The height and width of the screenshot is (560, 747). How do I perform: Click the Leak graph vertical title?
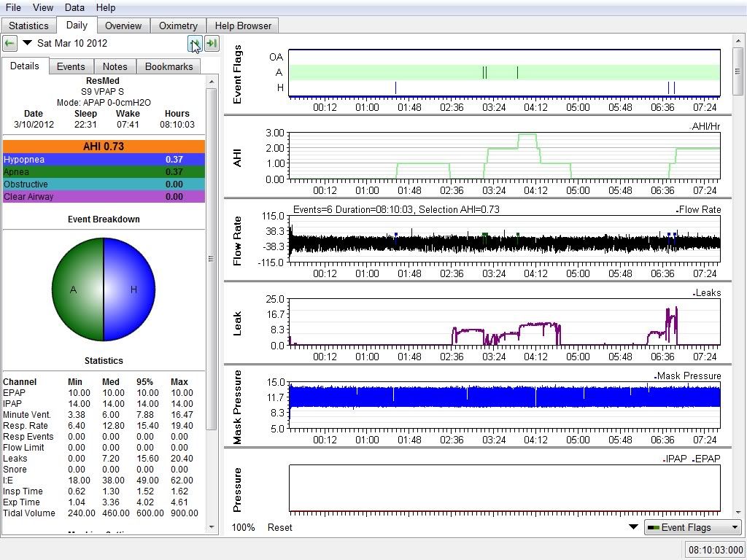[x=237, y=324]
